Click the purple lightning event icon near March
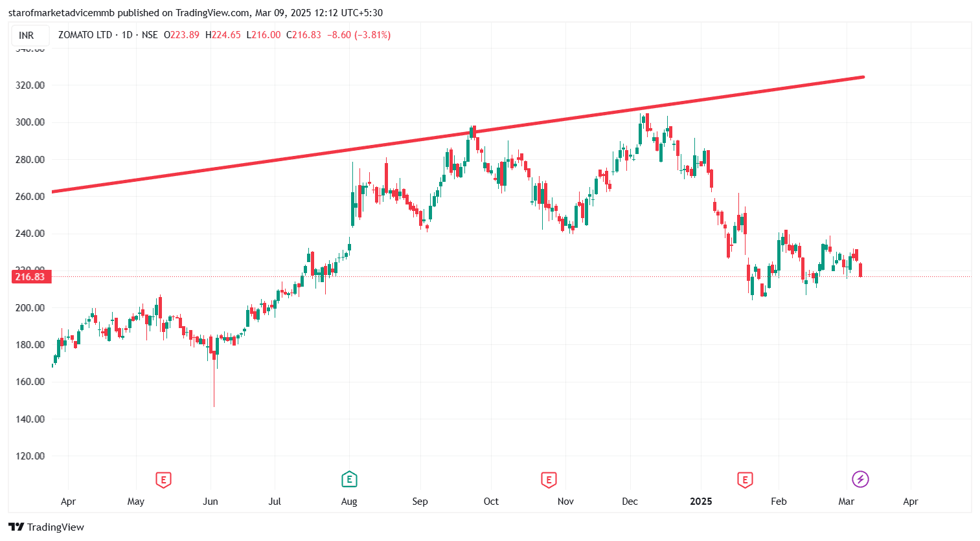Screen dimensions: 980x541 click(860, 480)
